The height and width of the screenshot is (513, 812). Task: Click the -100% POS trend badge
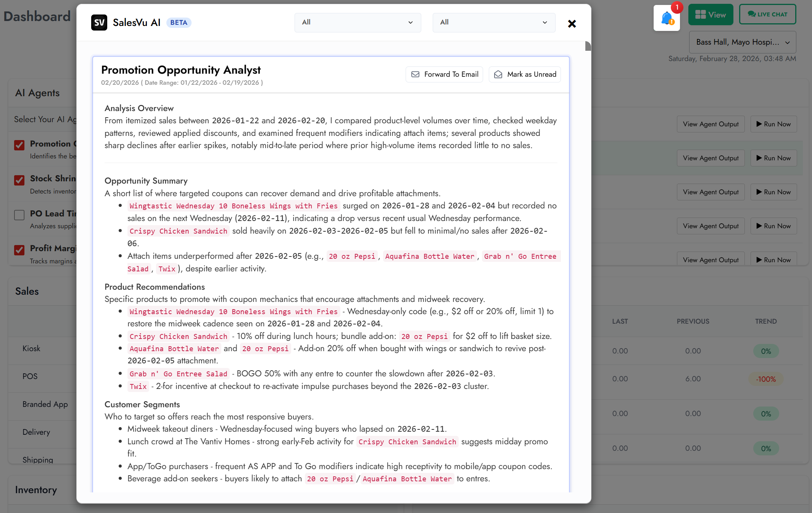click(766, 379)
